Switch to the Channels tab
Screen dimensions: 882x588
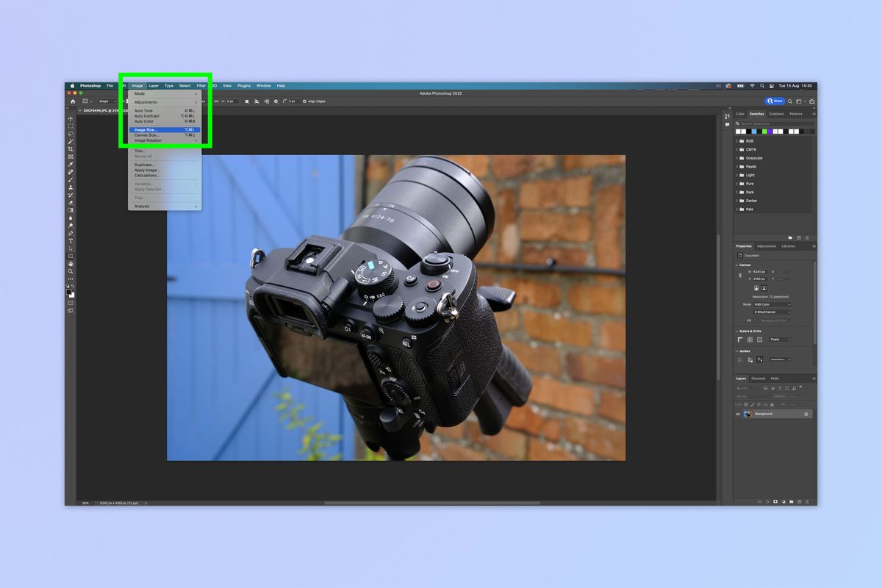tap(759, 379)
